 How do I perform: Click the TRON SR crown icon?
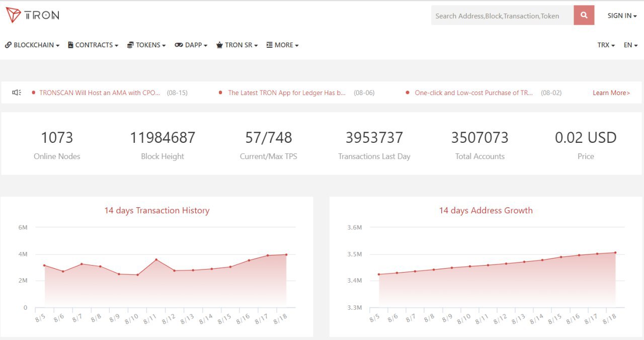(219, 45)
